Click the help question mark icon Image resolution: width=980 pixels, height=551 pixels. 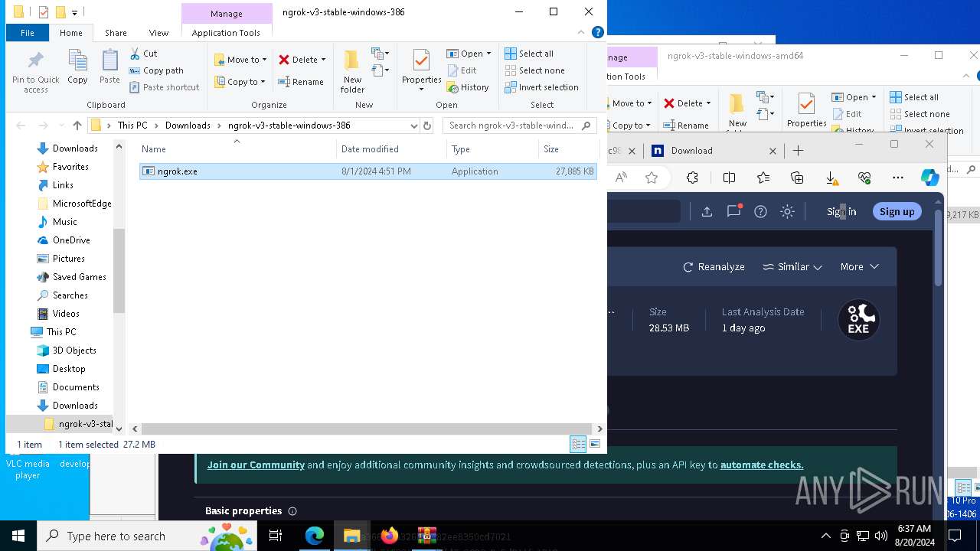coord(760,212)
